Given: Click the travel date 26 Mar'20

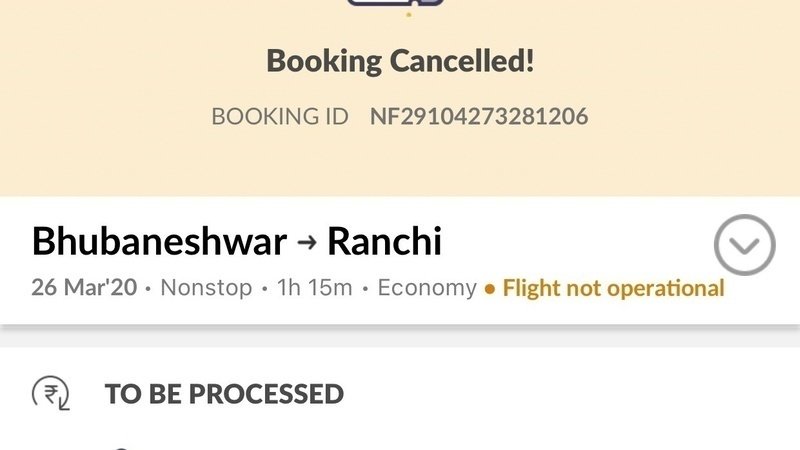Looking at the screenshot, I should 84,289.
